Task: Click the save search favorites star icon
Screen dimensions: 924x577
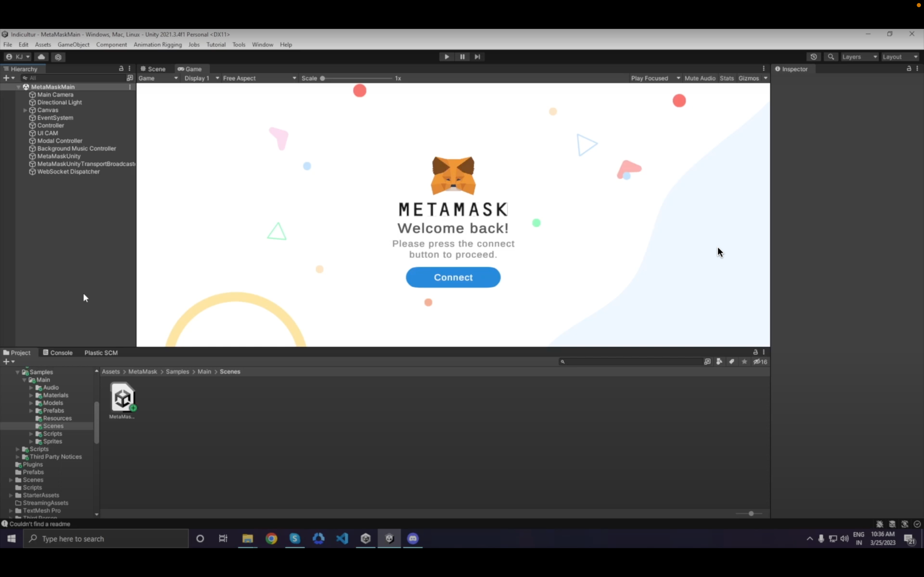Action: point(744,362)
